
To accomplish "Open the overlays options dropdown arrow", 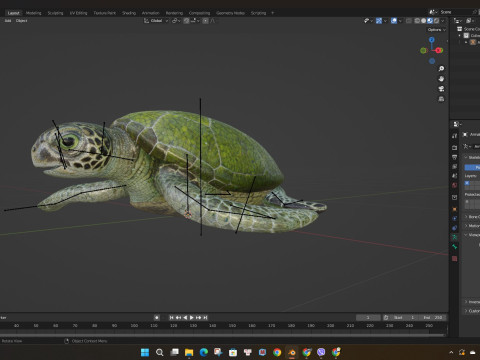I will click(400, 21).
